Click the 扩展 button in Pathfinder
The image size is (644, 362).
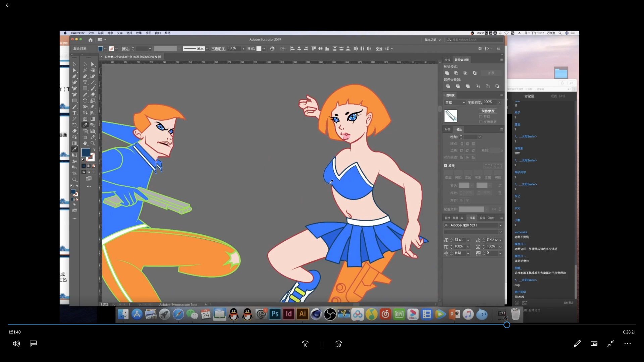click(x=491, y=73)
